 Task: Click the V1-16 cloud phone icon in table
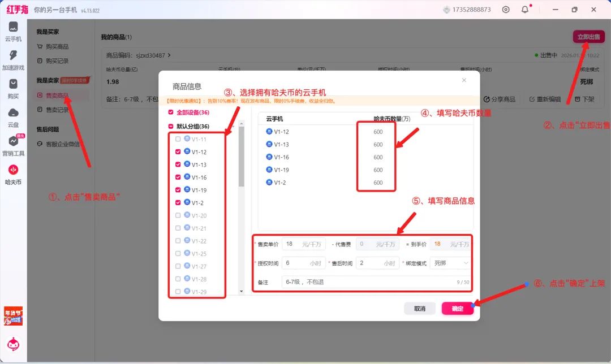click(269, 157)
